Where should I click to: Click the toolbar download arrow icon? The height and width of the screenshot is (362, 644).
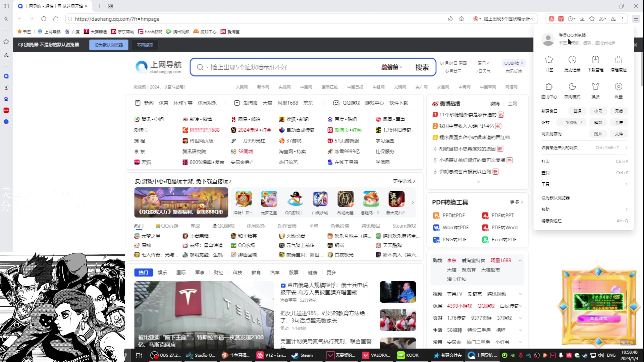click(582, 19)
